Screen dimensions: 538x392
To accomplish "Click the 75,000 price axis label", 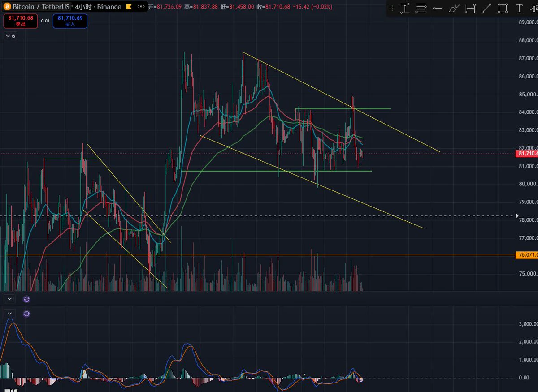I will (528, 274).
